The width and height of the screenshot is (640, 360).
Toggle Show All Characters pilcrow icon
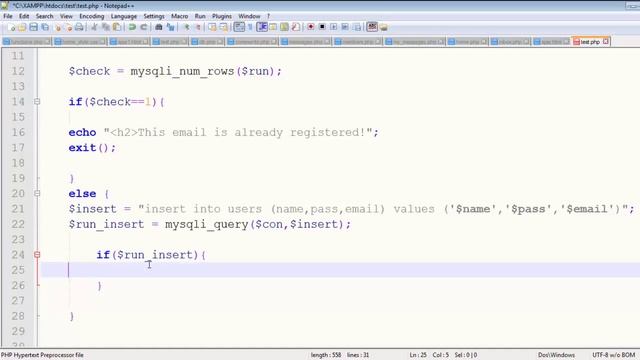pos(250,27)
